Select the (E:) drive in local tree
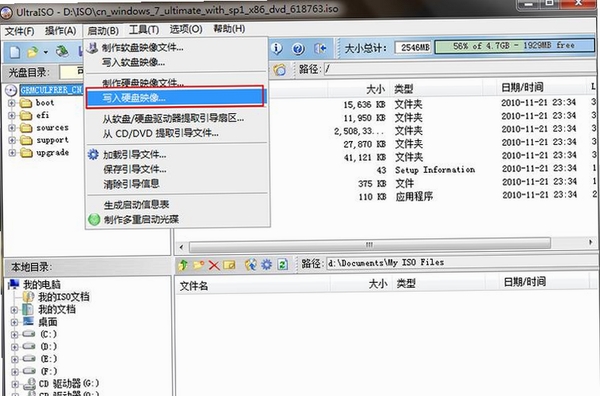The width and height of the screenshot is (600, 396). (49, 359)
